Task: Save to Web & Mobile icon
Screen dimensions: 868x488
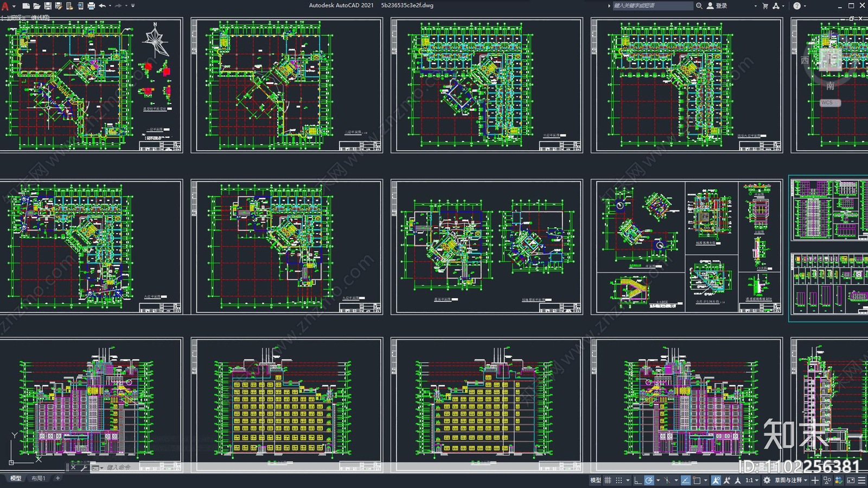Action: pyautogui.click(x=80, y=6)
